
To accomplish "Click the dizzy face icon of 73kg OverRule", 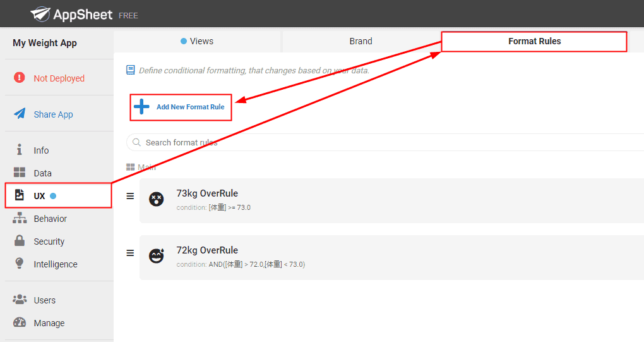I will click(x=157, y=199).
